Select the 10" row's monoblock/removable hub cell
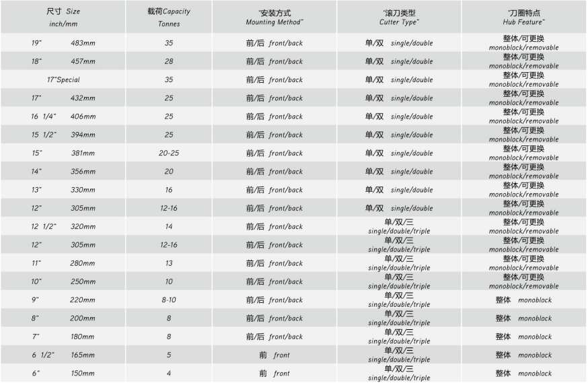 (523, 281)
